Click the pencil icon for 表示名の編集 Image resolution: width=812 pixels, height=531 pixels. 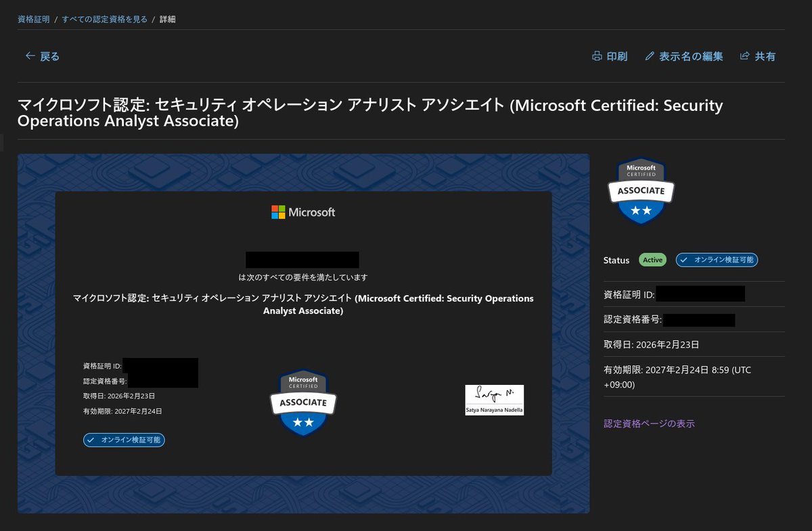(x=650, y=57)
